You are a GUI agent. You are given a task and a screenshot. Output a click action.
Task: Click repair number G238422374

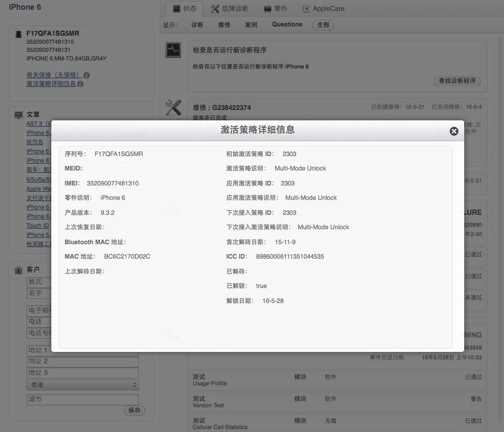pos(231,108)
